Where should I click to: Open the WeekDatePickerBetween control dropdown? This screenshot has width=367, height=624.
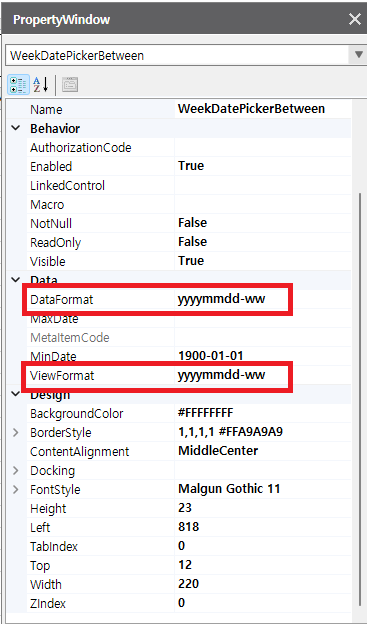[x=359, y=55]
